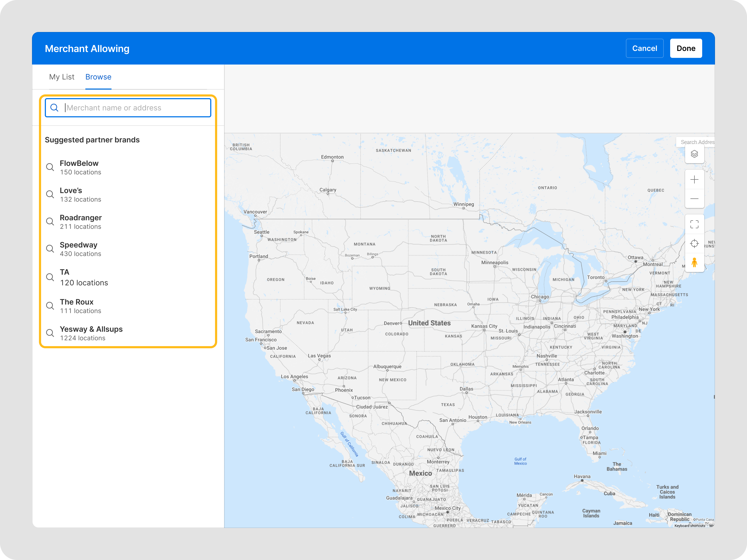Viewport: 747px width, 560px height.
Task: Click magnifier icon in merchant search box
Action: click(54, 108)
